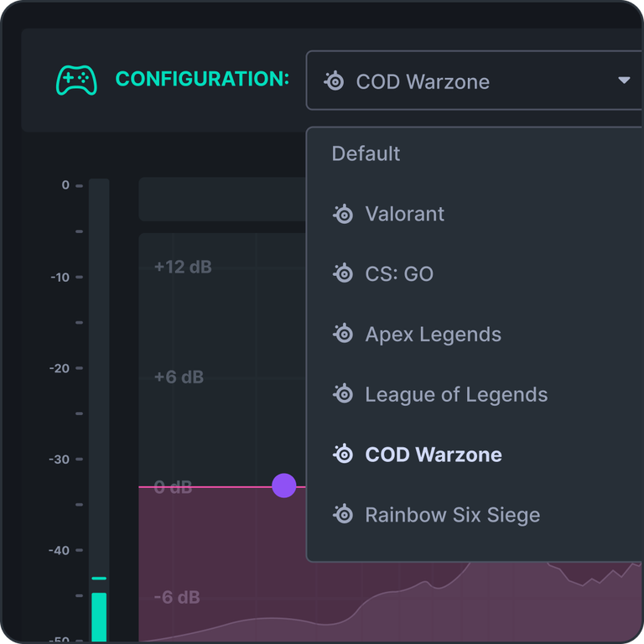Click the green gamepad configuration icon
Screen dimensions: 644x644
pos(76,80)
